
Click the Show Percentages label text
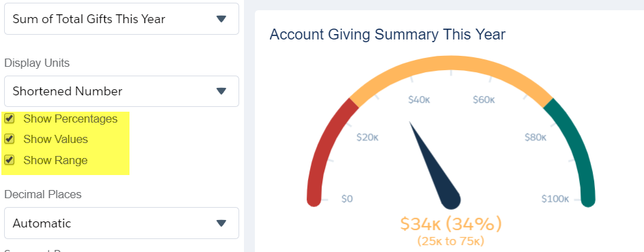70,119
